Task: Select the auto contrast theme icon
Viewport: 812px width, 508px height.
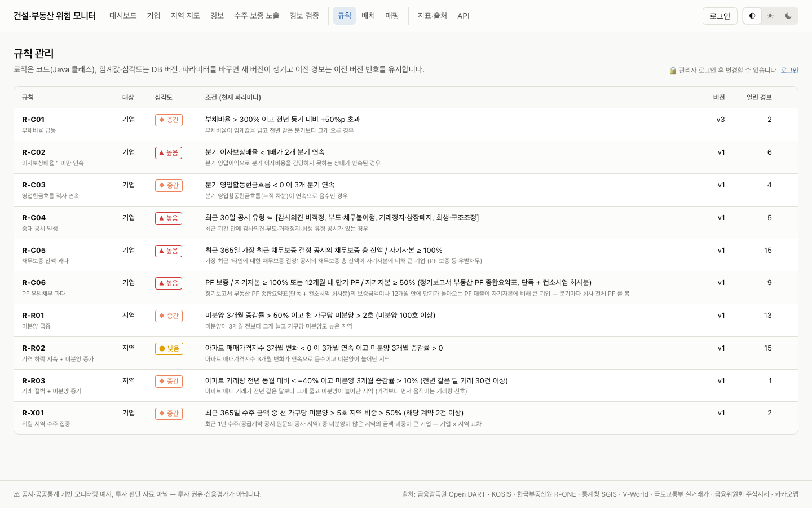Action: 752,16
